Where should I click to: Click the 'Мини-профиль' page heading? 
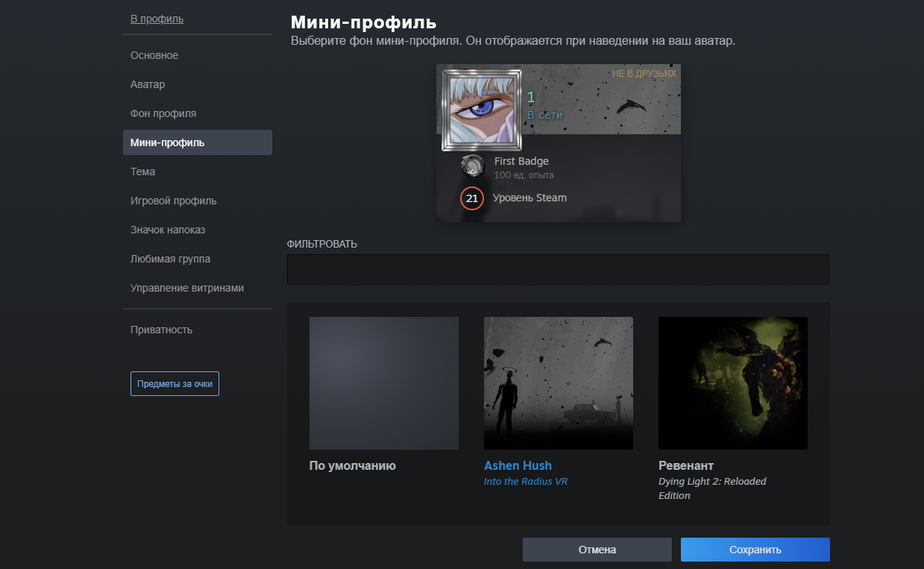pyautogui.click(x=363, y=22)
